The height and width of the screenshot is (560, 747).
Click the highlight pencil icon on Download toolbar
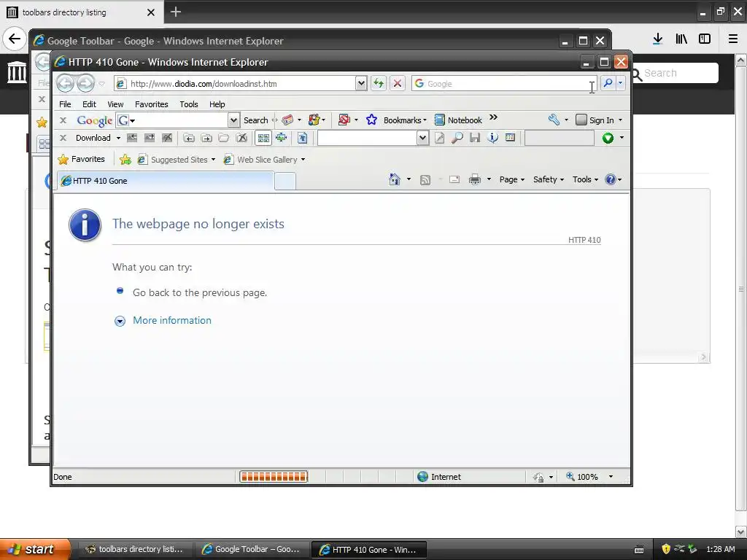(x=439, y=138)
